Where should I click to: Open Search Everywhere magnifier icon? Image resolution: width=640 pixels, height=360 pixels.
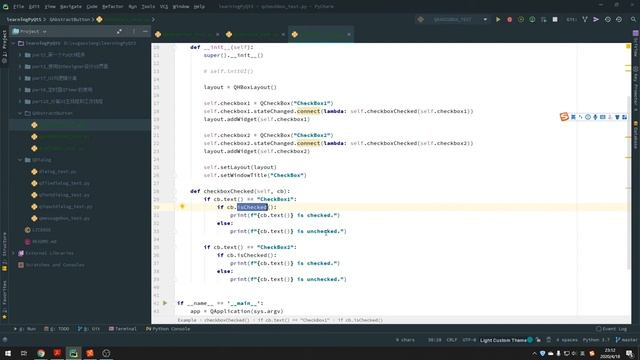pyautogui.click(x=633, y=19)
